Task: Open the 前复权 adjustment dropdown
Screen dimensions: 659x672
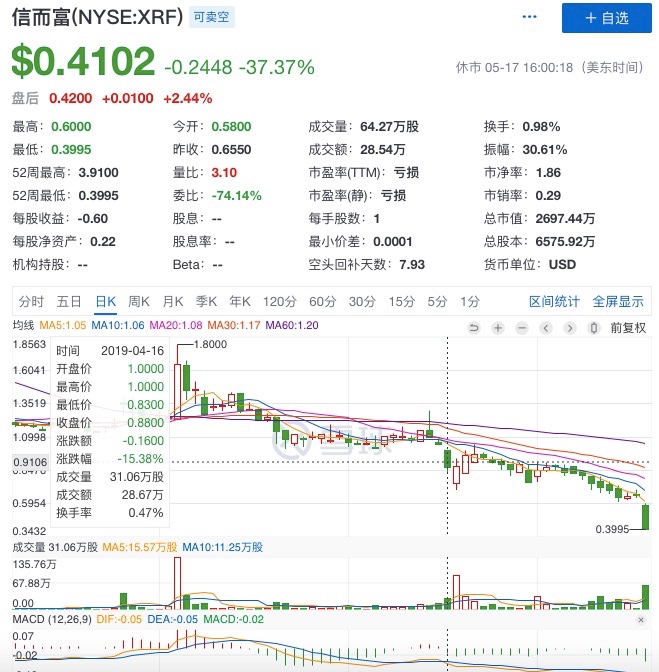Action: (x=628, y=328)
